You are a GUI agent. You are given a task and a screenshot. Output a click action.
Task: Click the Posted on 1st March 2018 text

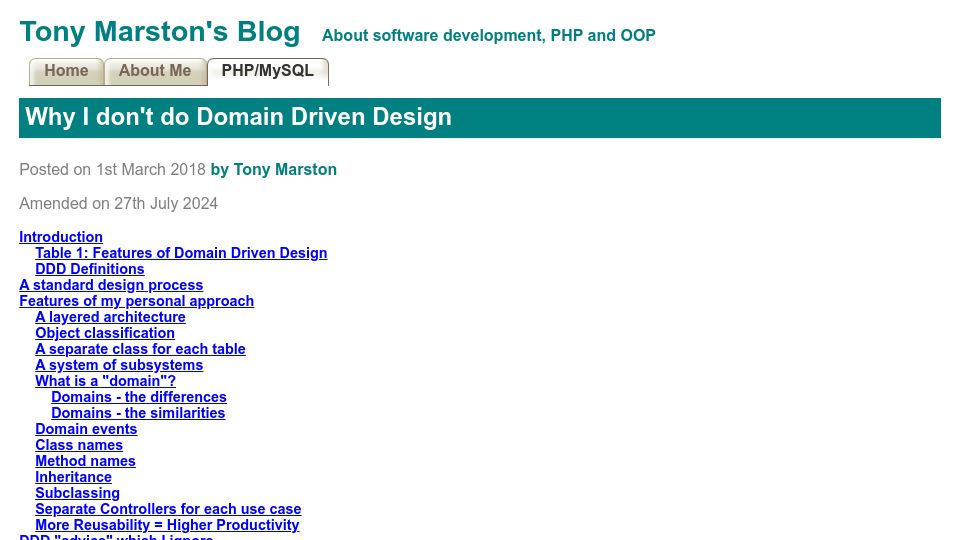click(112, 169)
